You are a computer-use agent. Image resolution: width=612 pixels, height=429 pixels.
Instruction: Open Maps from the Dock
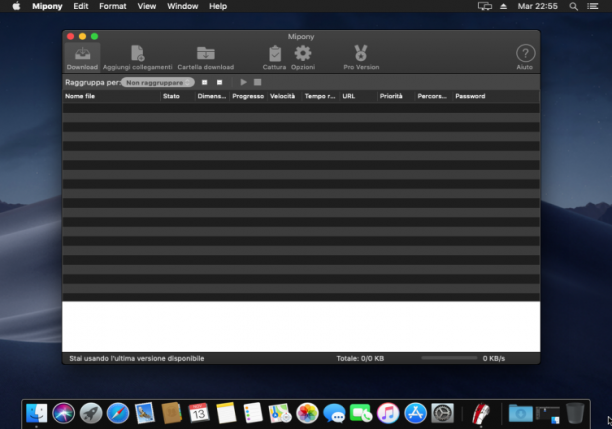tap(280, 413)
